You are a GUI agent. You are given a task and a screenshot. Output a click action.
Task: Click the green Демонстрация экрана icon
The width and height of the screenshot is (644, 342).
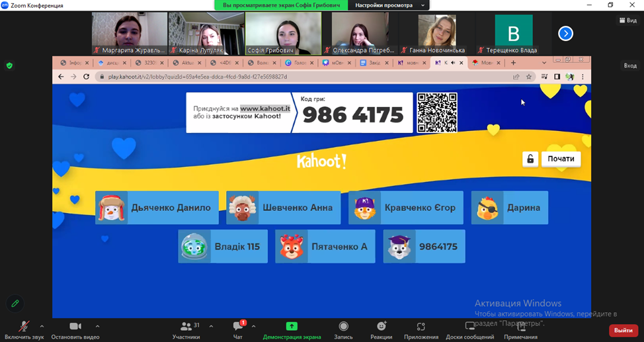pyautogui.click(x=292, y=326)
